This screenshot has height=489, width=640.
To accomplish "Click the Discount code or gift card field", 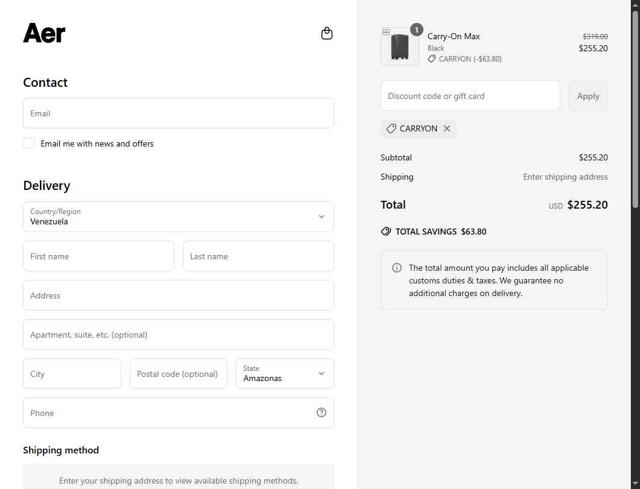I will coord(470,96).
